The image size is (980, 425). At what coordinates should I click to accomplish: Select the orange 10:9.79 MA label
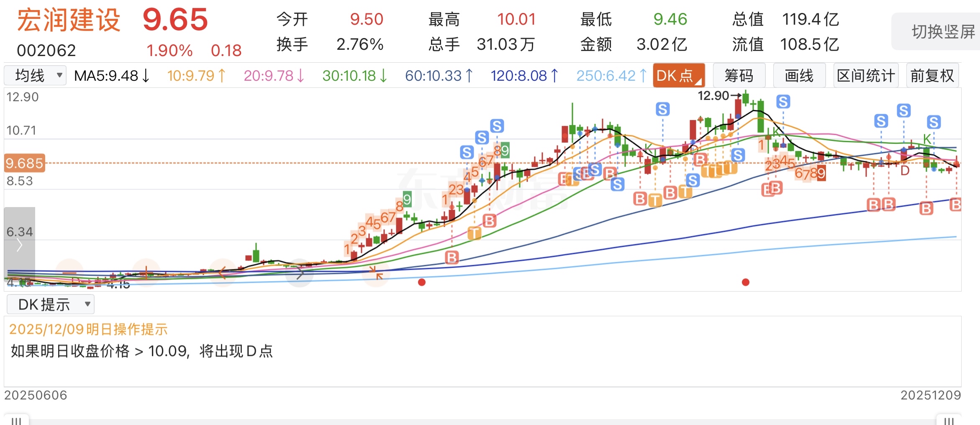pyautogui.click(x=196, y=76)
